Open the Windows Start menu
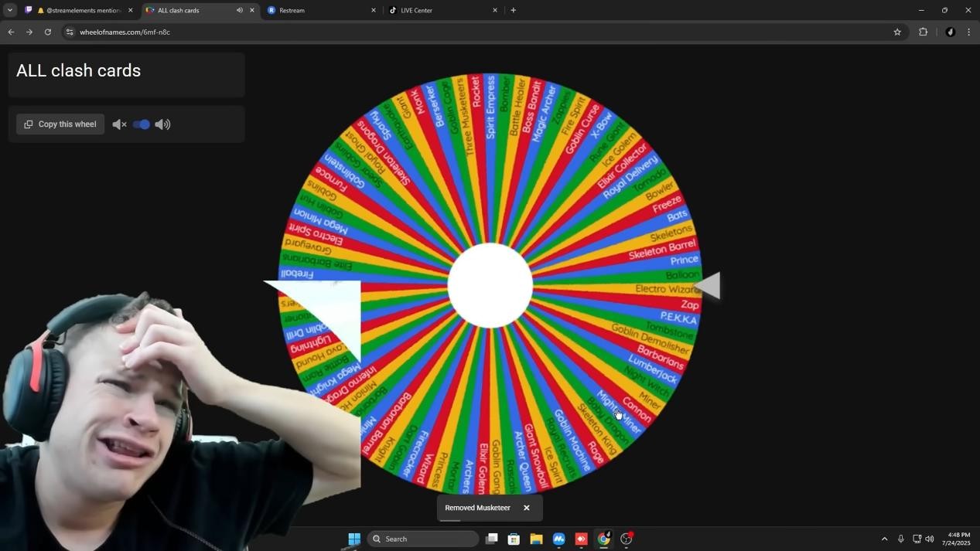The width and height of the screenshot is (980, 551). (354, 539)
